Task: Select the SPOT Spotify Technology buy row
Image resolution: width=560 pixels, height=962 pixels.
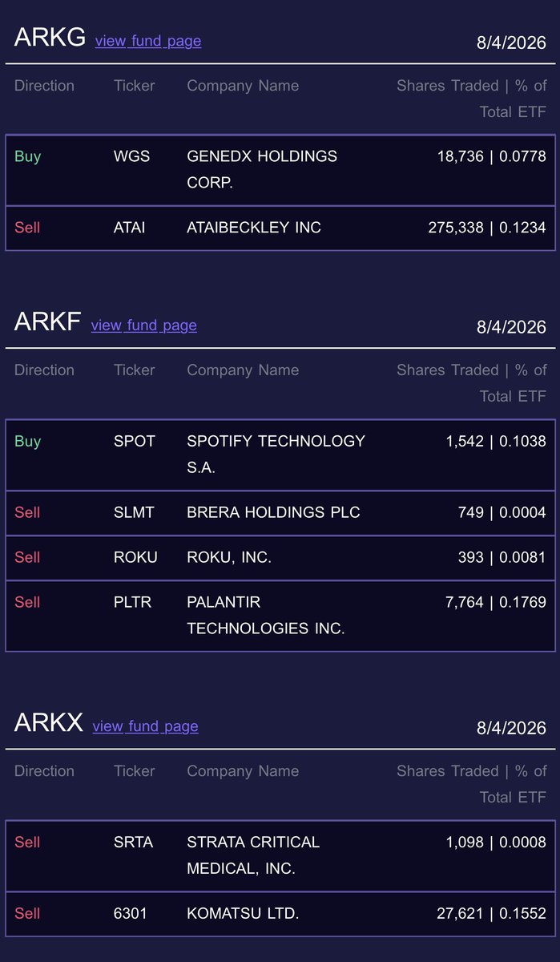Action: [x=280, y=455]
